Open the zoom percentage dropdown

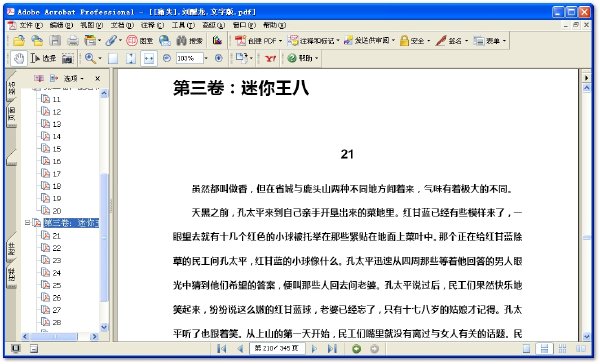point(206,58)
